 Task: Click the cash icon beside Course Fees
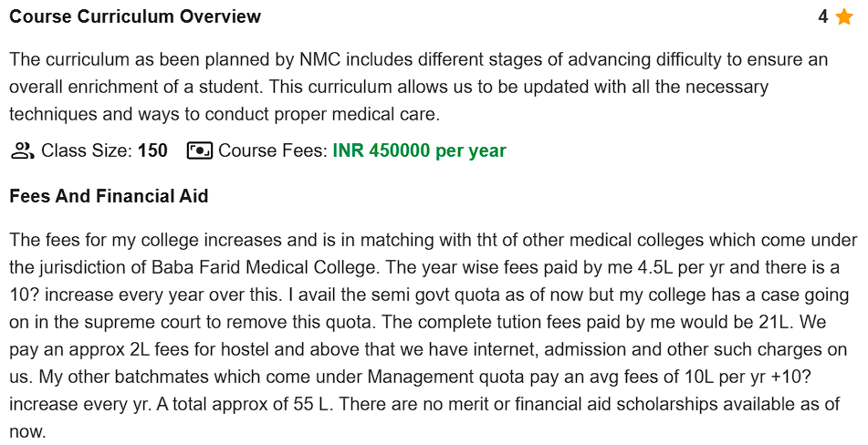(x=199, y=150)
